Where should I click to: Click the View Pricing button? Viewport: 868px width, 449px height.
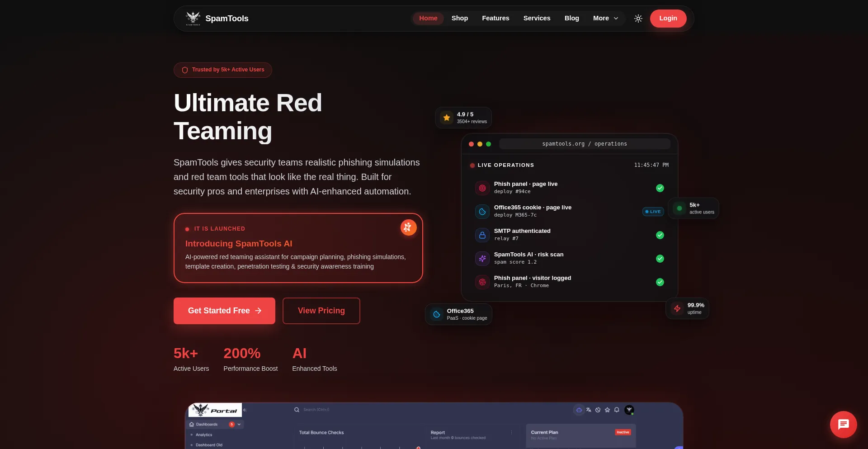click(321, 311)
